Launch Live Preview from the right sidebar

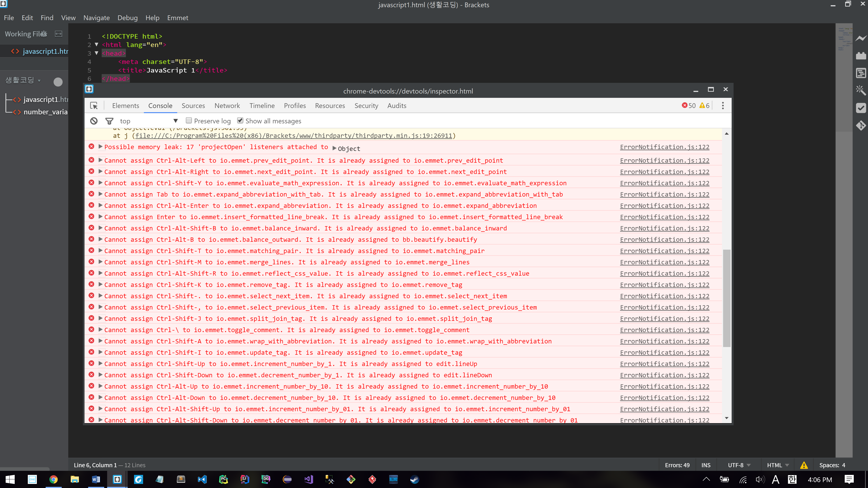click(x=861, y=38)
